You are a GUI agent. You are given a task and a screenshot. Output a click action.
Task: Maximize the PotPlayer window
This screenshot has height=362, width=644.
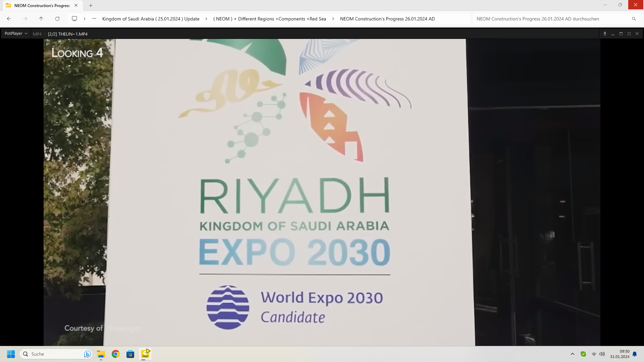coord(621,34)
